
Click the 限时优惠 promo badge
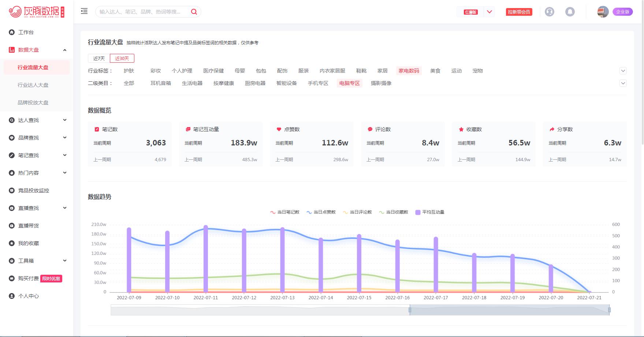tap(51, 278)
